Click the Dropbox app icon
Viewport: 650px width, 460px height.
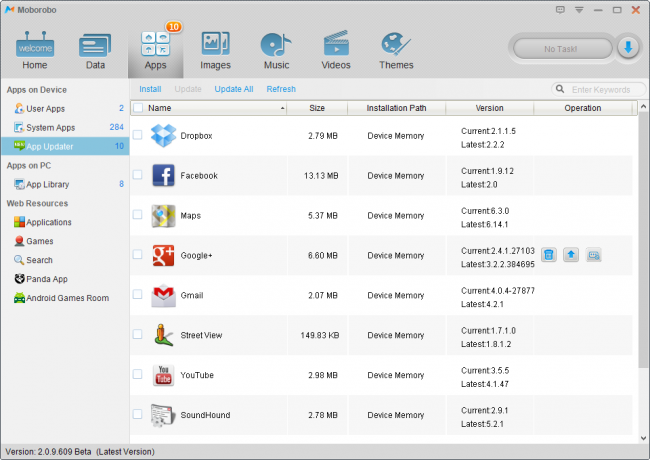pyautogui.click(x=163, y=136)
